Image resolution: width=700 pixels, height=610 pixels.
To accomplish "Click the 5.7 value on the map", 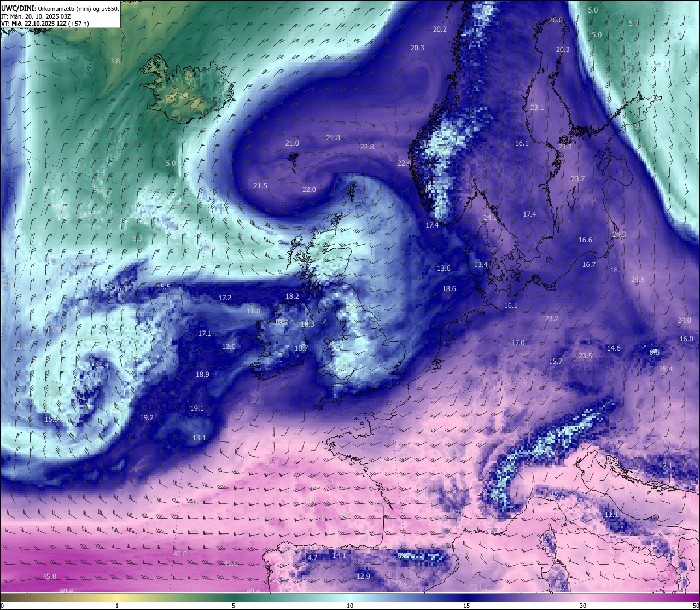I will point(634,24).
